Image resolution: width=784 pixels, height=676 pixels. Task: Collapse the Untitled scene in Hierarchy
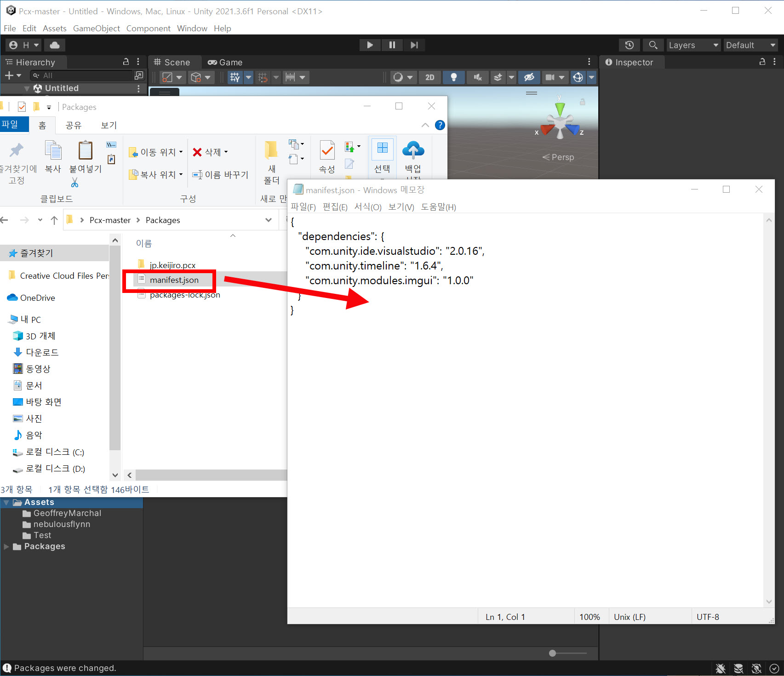[x=27, y=88]
